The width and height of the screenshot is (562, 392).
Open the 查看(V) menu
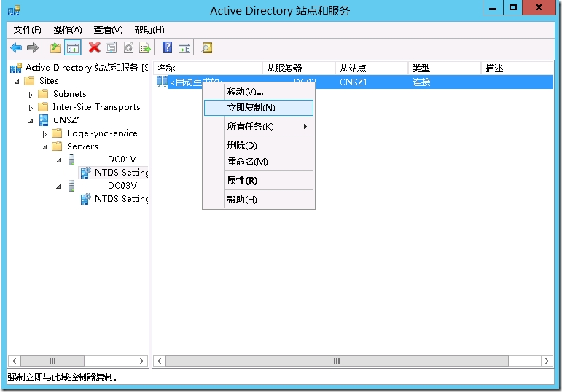(108, 29)
